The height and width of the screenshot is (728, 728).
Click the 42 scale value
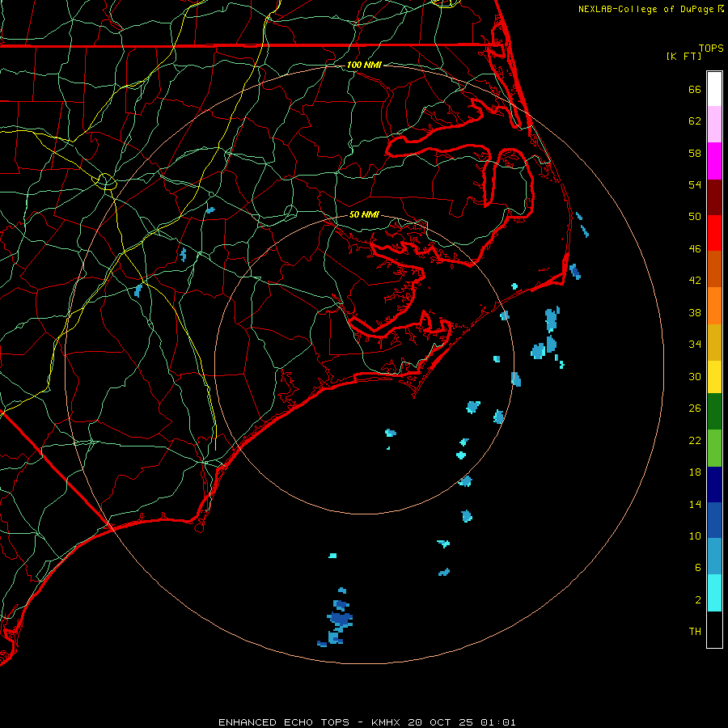click(695, 281)
